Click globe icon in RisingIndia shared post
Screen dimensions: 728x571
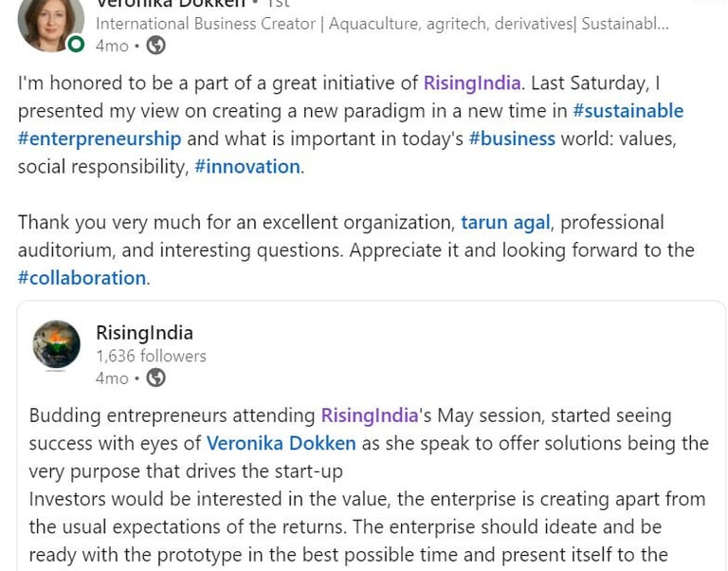point(155,378)
